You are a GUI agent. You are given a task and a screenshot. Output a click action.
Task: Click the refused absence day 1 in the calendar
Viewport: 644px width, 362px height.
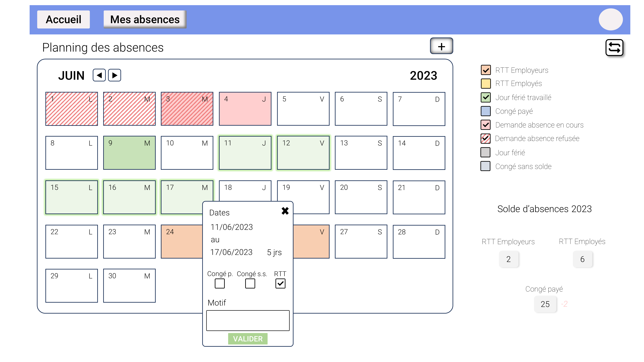click(x=71, y=108)
